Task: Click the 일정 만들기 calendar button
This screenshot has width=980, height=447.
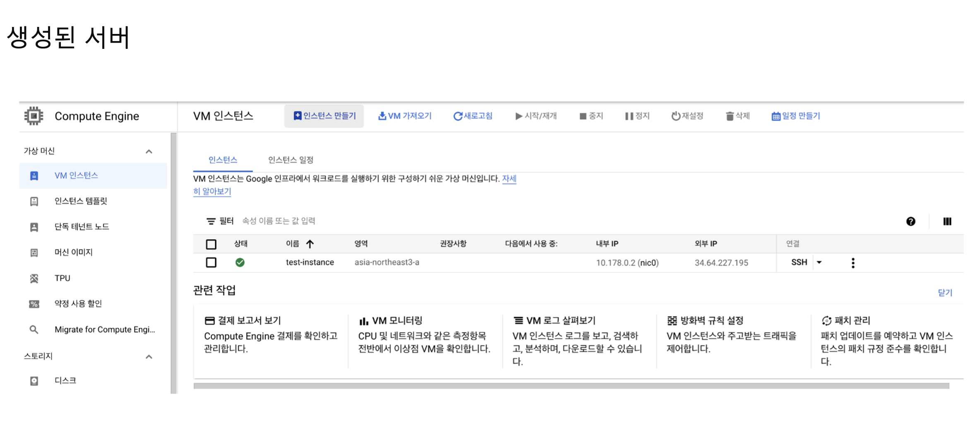Action: [795, 116]
